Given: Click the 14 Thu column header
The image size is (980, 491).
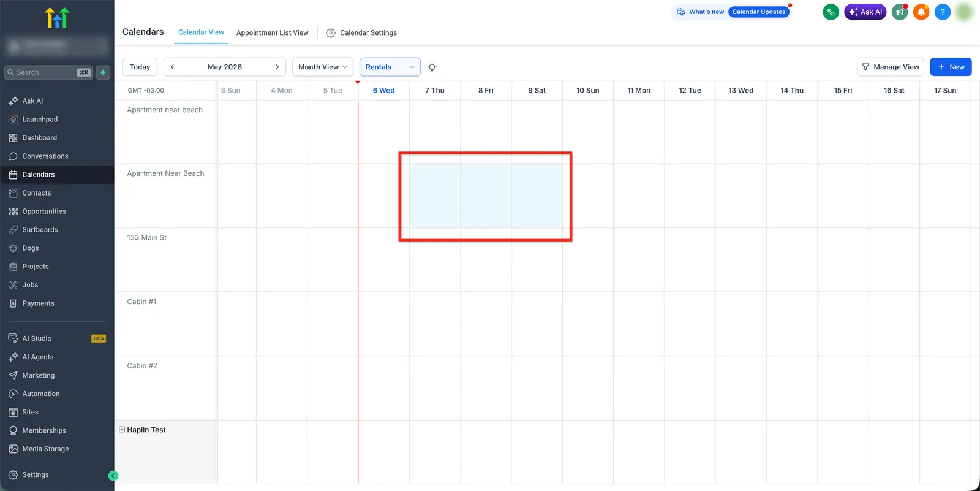Looking at the screenshot, I should pyautogui.click(x=791, y=90).
